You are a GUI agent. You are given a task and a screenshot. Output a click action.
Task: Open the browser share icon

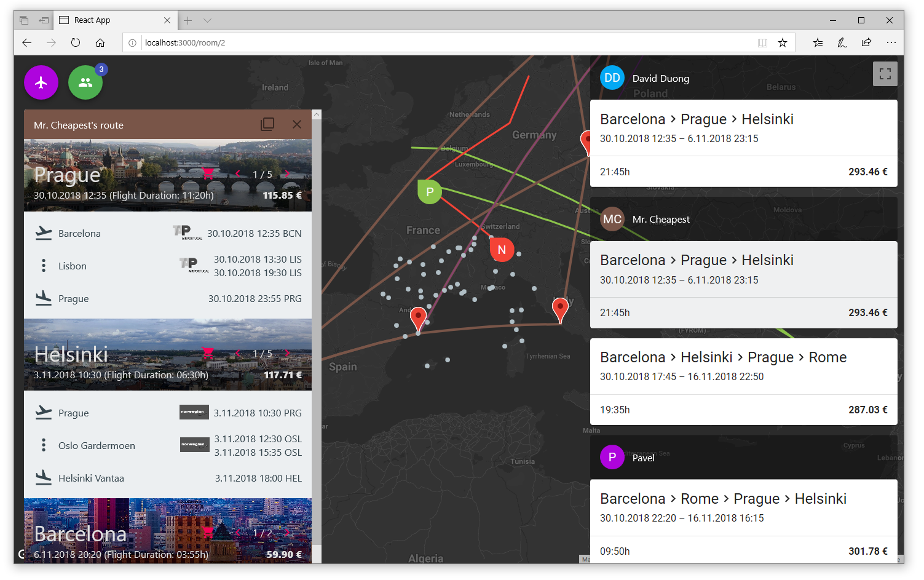click(x=866, y=42)
